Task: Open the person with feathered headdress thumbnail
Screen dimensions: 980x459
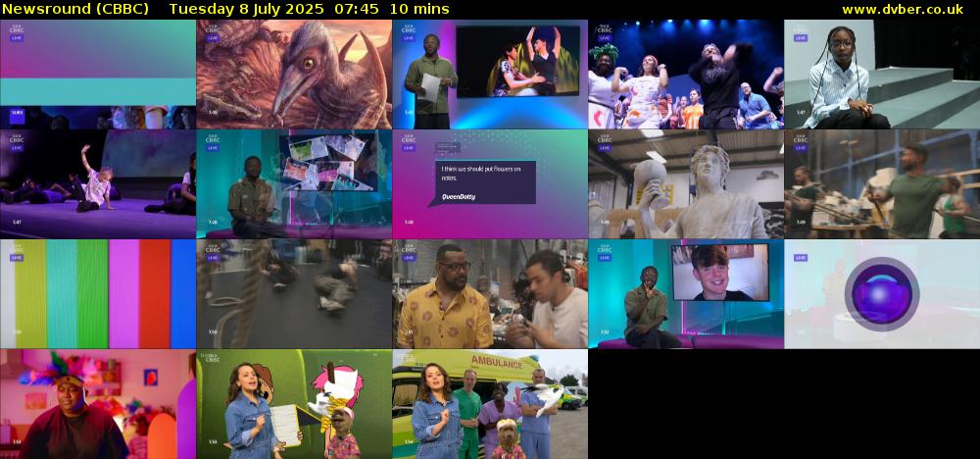Action: pyautogui.click(x=98, y=404)
